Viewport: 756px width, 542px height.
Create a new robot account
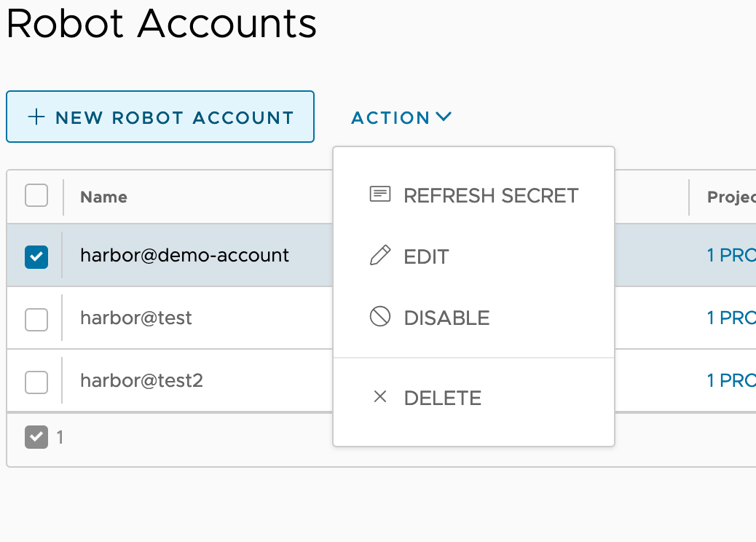click(160, 117)
